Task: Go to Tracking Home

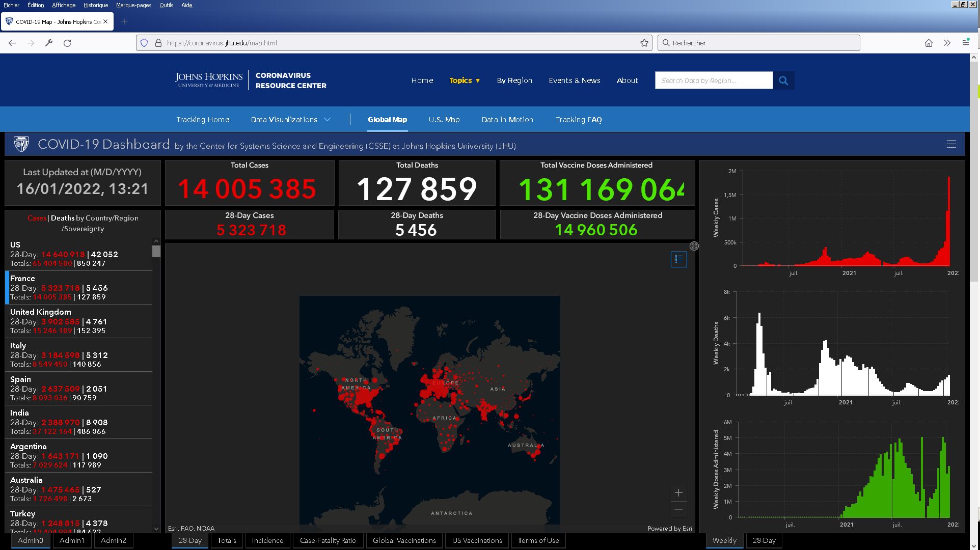Action: point(203,120)
